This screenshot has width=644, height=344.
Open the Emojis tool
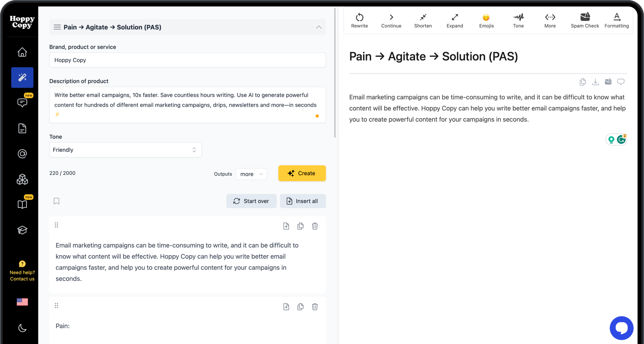[x=486, y=20]
